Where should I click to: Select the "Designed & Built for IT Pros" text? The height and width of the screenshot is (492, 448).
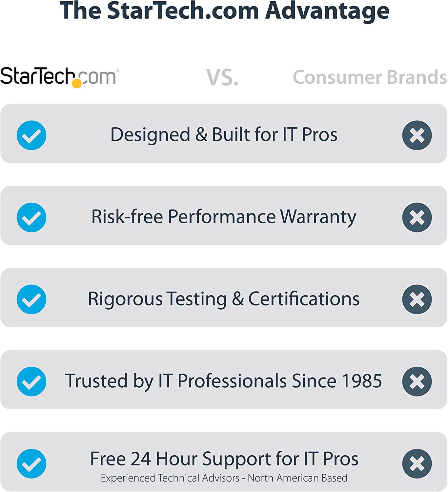(x=224, y=135)
